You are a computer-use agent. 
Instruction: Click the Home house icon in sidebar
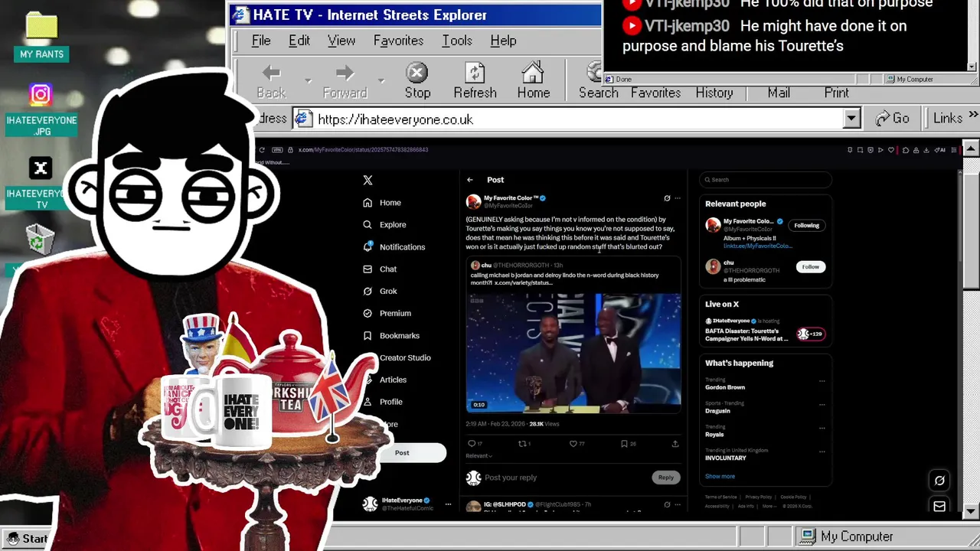[x=367, y=203]
